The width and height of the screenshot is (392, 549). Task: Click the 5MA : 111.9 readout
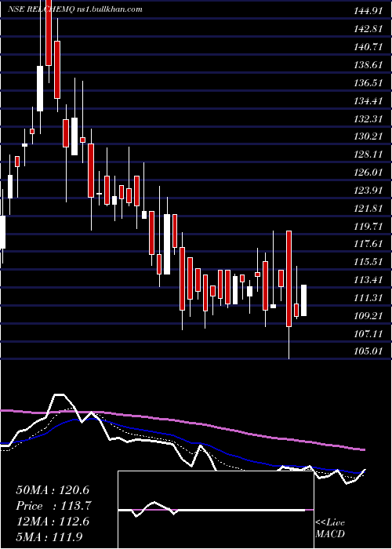pyautogui.click(x=51, y=536)
